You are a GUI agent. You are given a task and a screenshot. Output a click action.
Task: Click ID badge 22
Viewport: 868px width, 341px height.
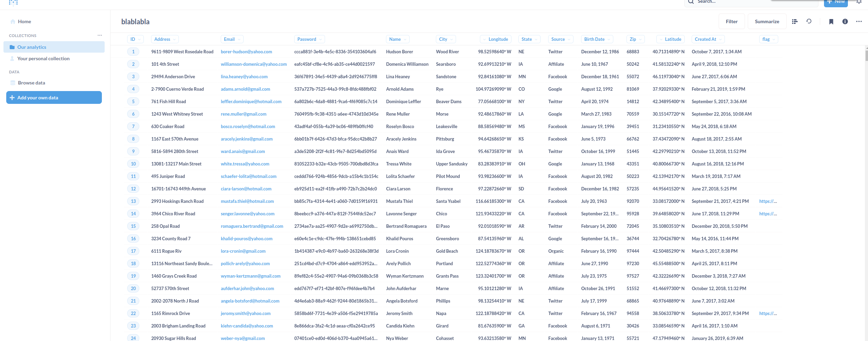[x=133, y=313]
